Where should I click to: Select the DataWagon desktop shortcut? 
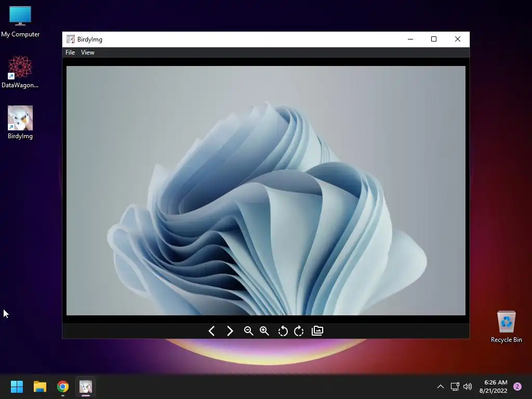(20, 72)
